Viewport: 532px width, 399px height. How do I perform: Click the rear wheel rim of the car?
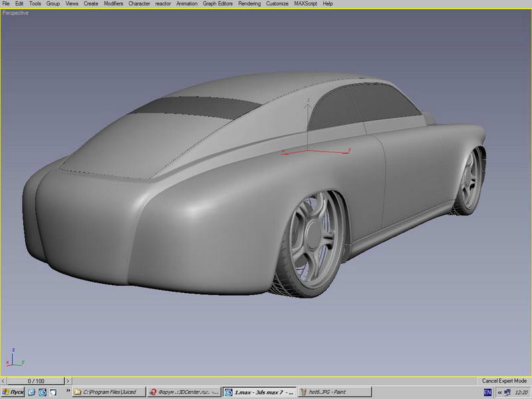pyautogui.click(x=314, y=241)
